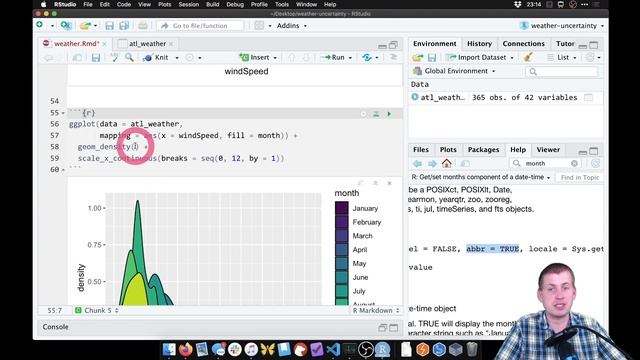Viewport: 640px width, 360px height.
Task: Click the New File green plus icon
Action: [40, 25]
